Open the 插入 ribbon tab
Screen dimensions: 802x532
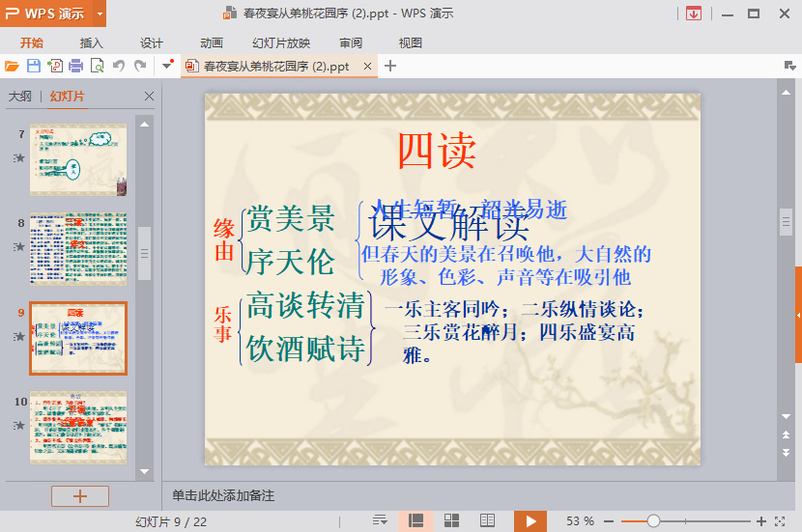click(92, 42)
